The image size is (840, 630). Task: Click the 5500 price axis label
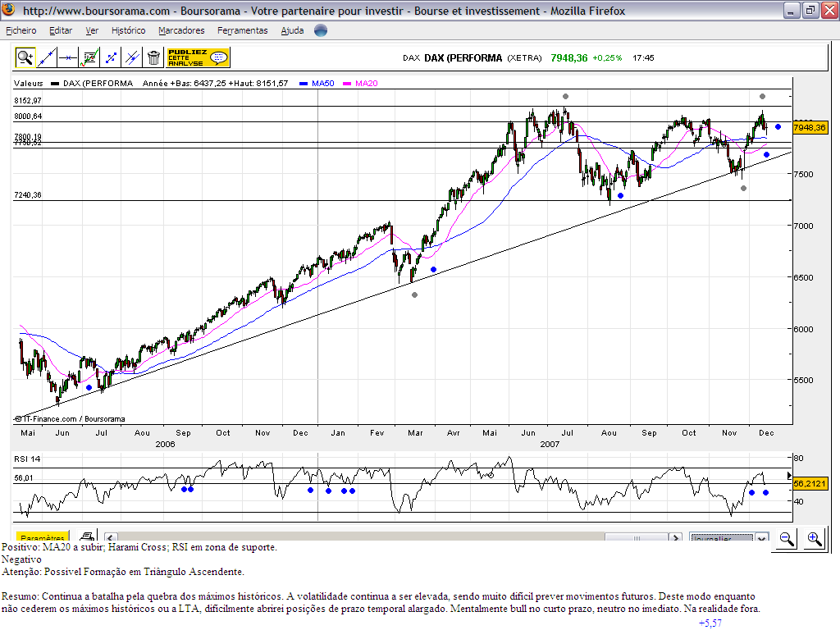[x=804, y=381]
